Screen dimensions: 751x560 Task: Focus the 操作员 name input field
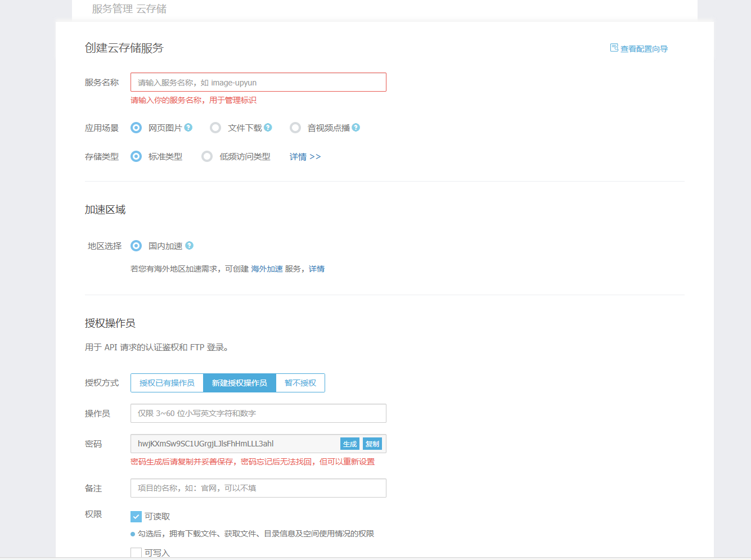(x=258, y=413)
